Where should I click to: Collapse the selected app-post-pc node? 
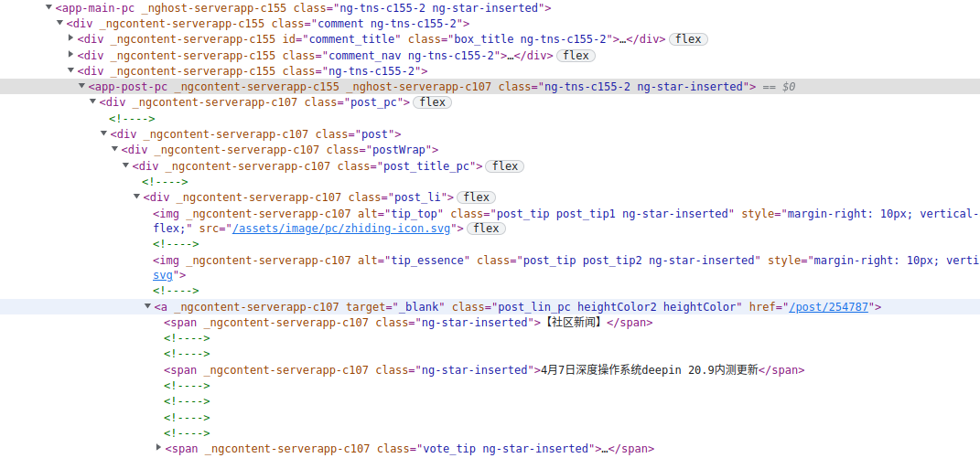(81, 86)
